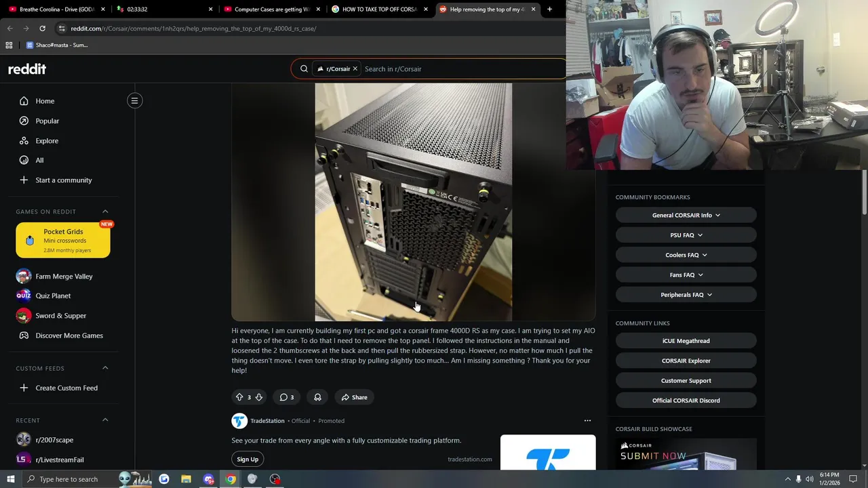The width and height of the screenshot is (868, 488).
Task: Collapse the Recent section
Action: 105,420
